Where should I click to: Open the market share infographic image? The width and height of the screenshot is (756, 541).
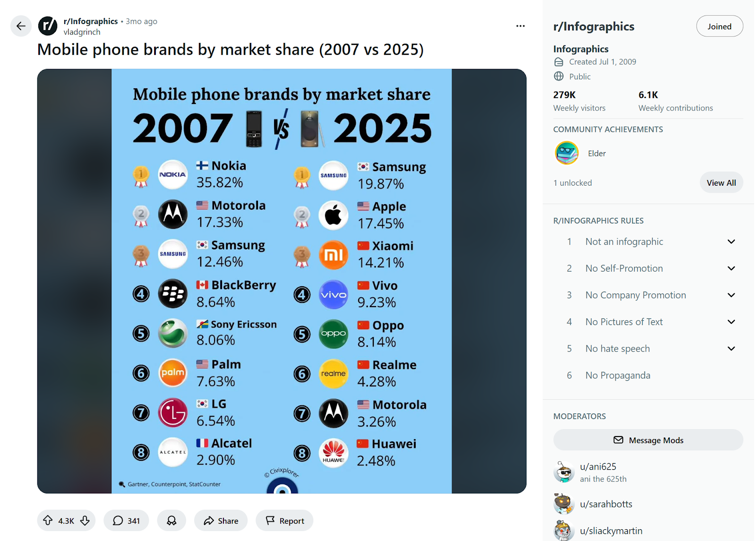click(x=282, y=281)
